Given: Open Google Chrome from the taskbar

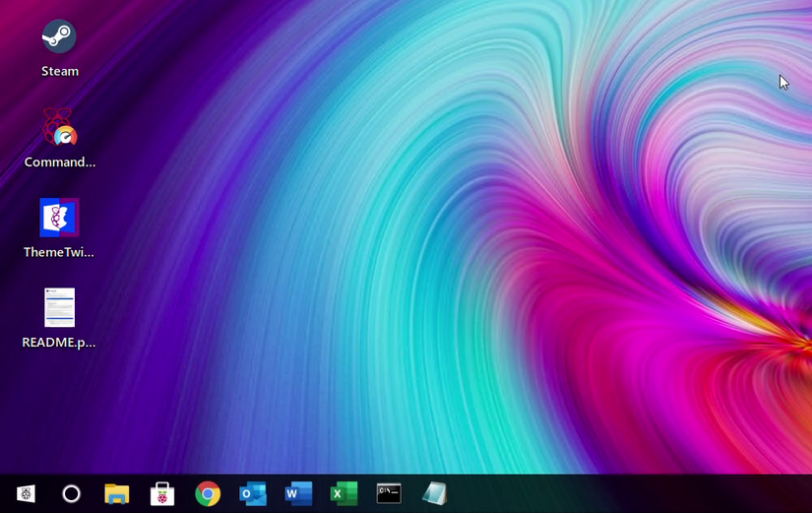Looking at the screenshot, I should 208,493.
